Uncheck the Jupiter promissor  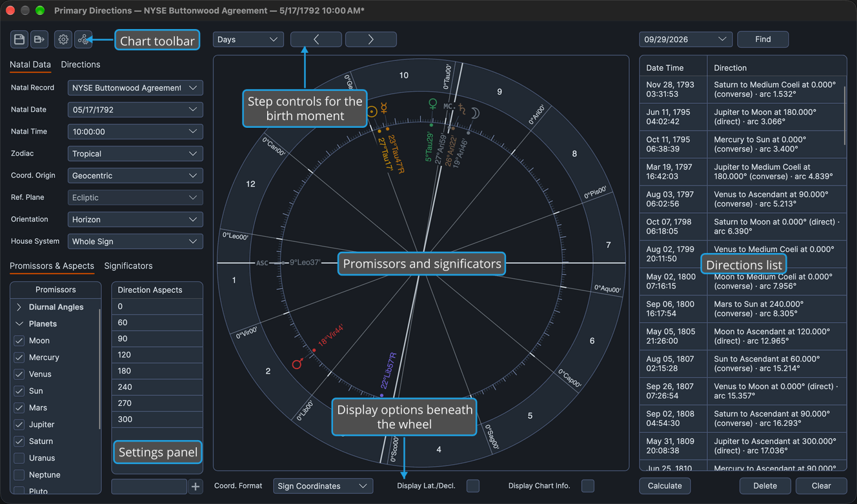19,425
